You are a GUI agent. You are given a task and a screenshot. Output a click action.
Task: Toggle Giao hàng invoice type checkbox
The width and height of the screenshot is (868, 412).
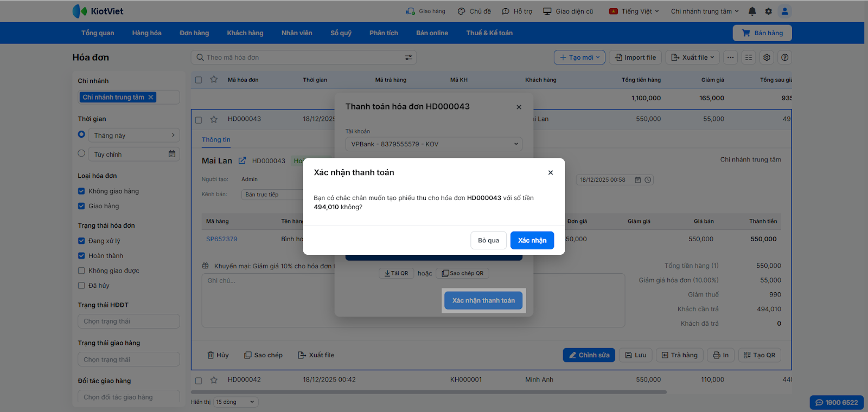pyautogui.click(x=81, y=206)
